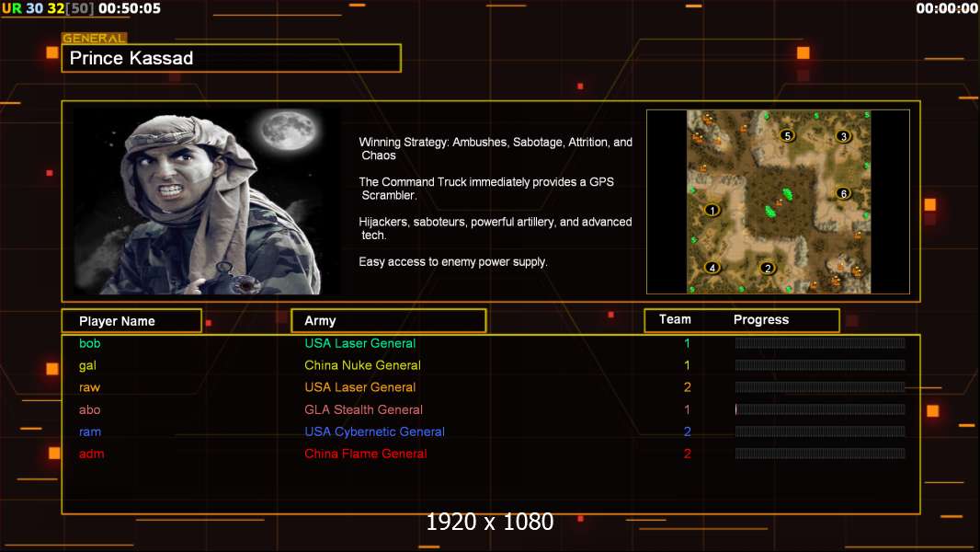The height and width of the screenshot is (552, 980).
Task: Click the Prince Kassad general name field
Action: (232, 58)
